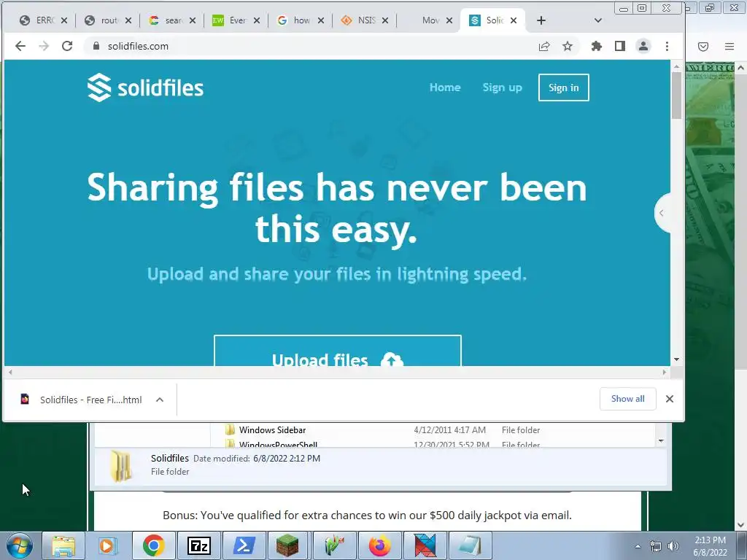Open the Windows Start button

[x=20, y=545]
